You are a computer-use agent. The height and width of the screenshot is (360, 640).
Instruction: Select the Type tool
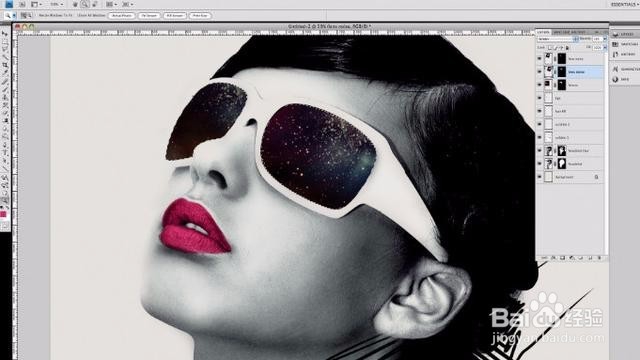5,153
